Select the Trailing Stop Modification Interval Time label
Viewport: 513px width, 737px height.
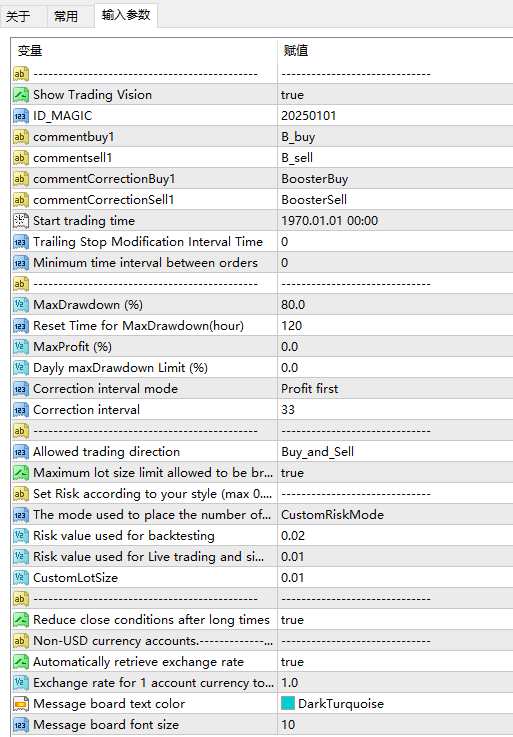click(x=148, y=242)
